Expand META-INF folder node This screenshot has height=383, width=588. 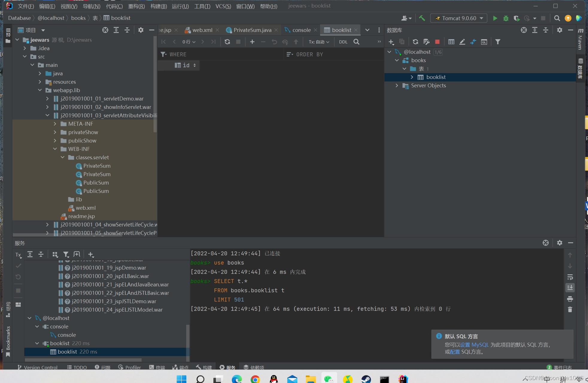click(x=55, y=124)
